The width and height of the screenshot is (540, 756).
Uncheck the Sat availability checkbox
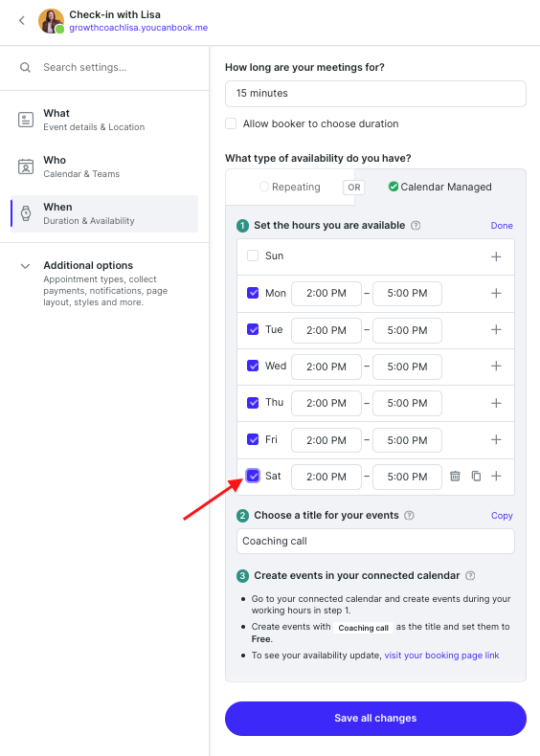(253, 476)
